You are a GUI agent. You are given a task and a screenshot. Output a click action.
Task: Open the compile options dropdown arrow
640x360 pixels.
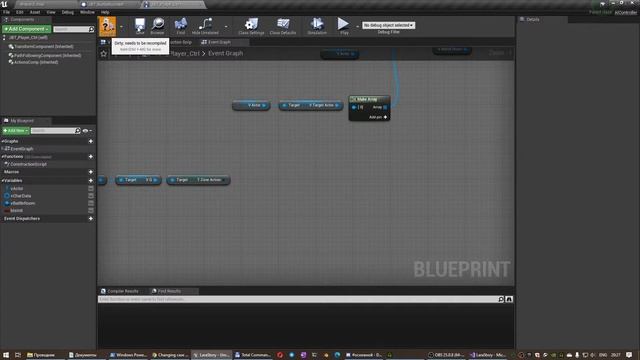click(121, 27)
